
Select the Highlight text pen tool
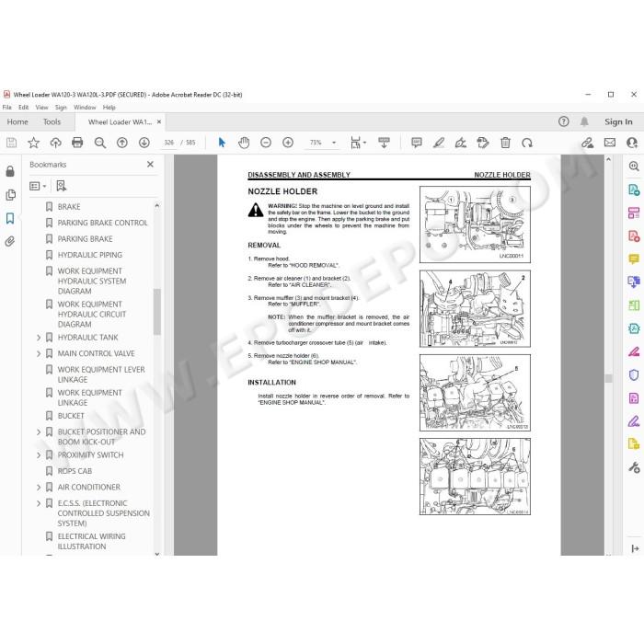[439, 143]
